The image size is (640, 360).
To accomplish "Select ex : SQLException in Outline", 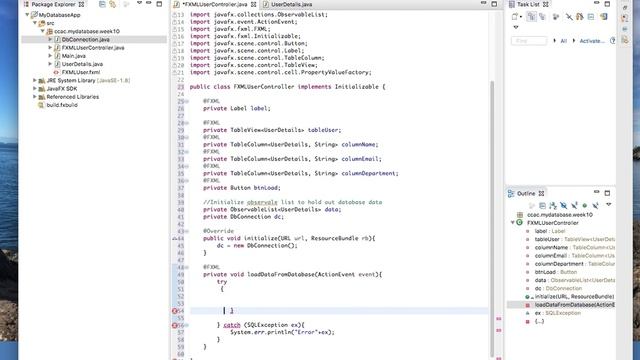I will click(x=557, y=313).
